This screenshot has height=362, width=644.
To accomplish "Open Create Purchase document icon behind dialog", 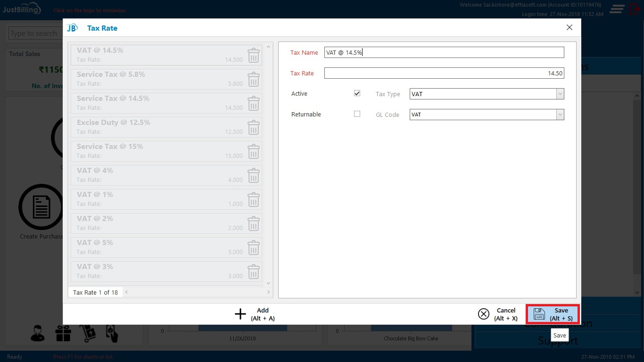I will [x=41, y=207].
